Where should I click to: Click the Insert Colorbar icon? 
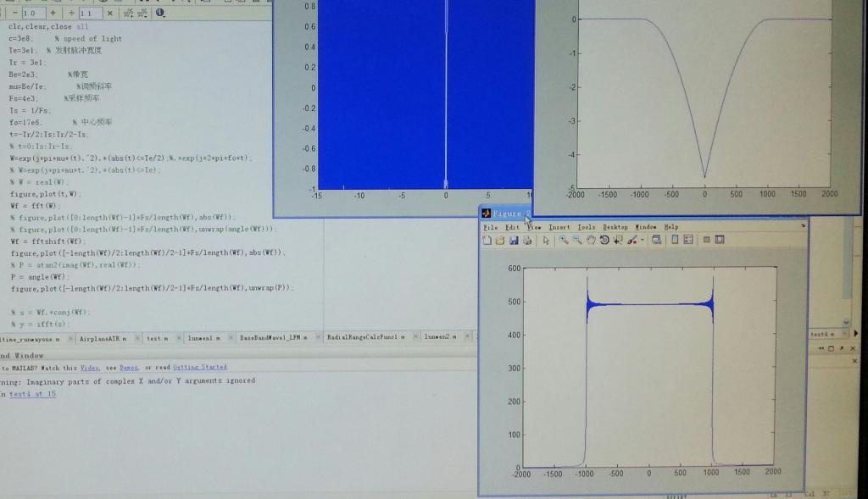coord(675,240)
